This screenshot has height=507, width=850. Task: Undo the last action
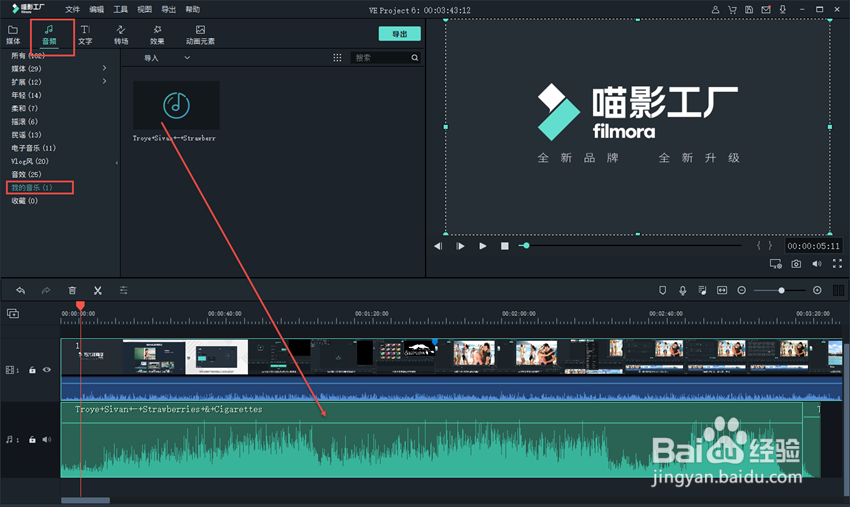pos(21,291)
